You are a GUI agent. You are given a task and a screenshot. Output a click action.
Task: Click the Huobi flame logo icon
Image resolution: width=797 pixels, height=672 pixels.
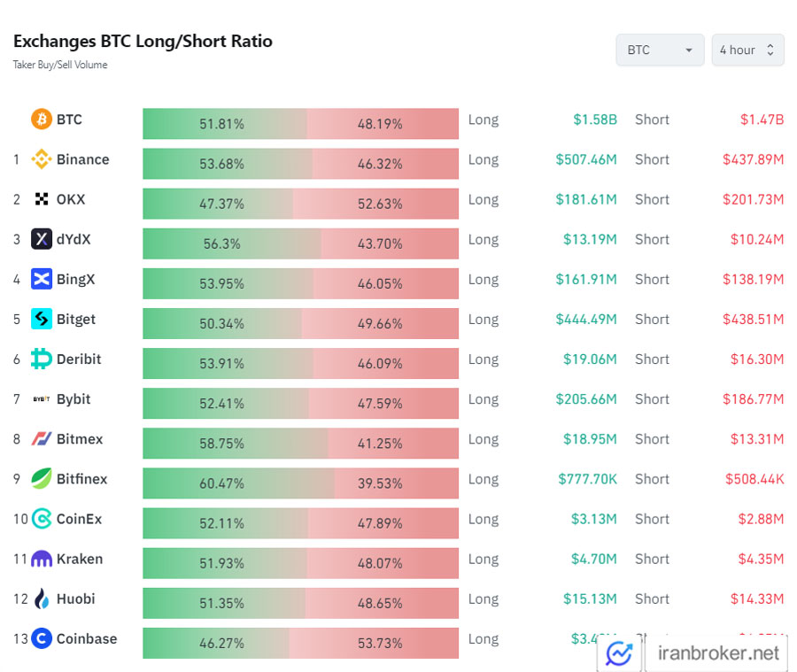(x=42, y=599)
